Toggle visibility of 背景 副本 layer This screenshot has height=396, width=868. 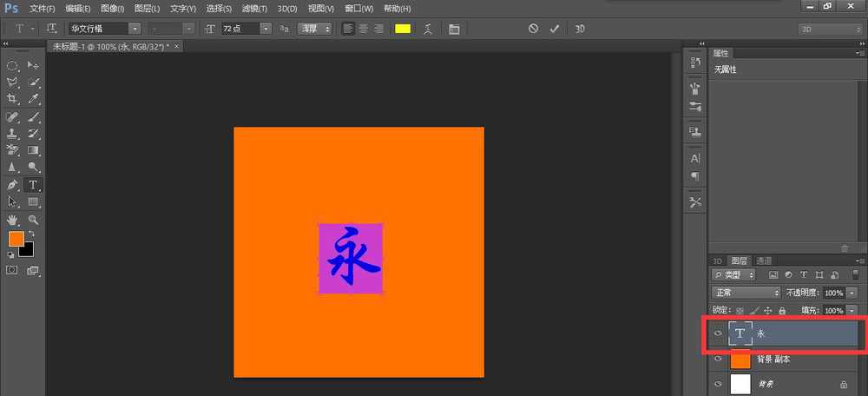[x=718, y=359]
